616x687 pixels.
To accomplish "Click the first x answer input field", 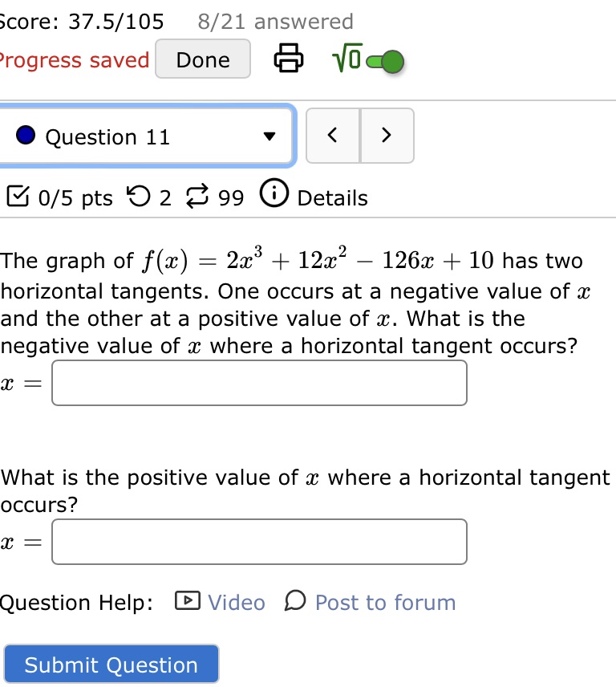I will 259,383.
